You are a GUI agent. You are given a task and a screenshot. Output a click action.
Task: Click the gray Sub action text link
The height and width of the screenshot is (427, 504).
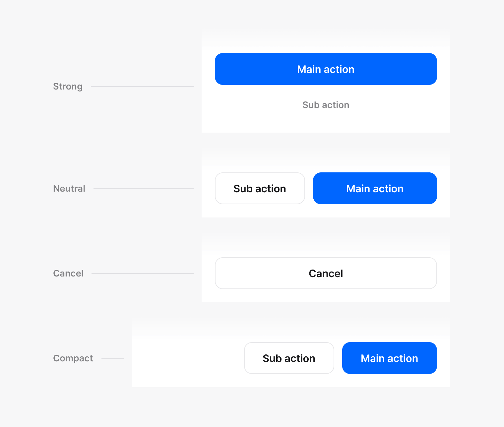[x=326, y=105]
